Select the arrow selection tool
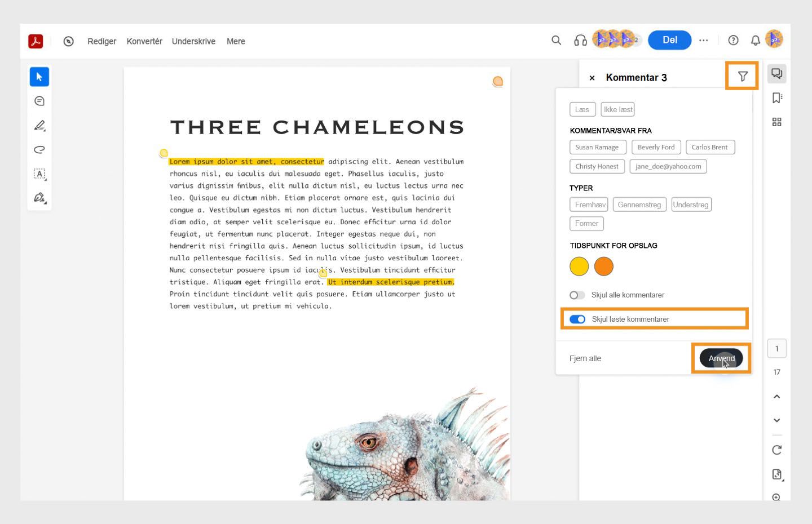The image size is (812, 524). pos(39,77)
